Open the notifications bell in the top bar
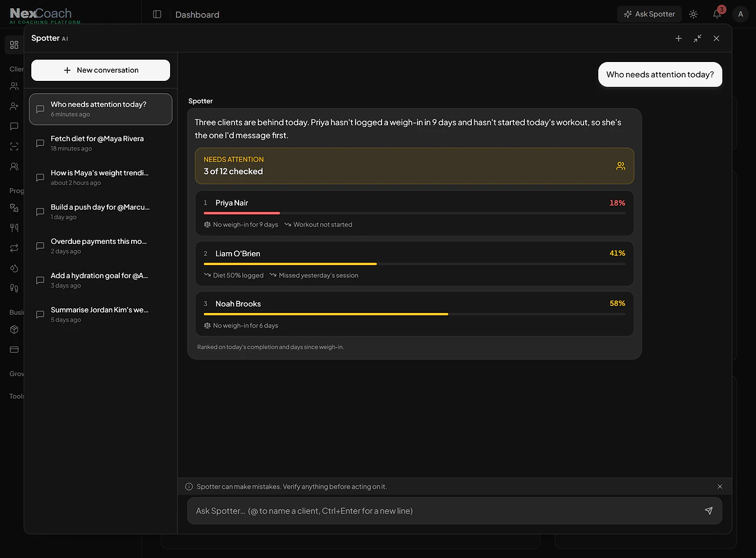 [717, 14]
